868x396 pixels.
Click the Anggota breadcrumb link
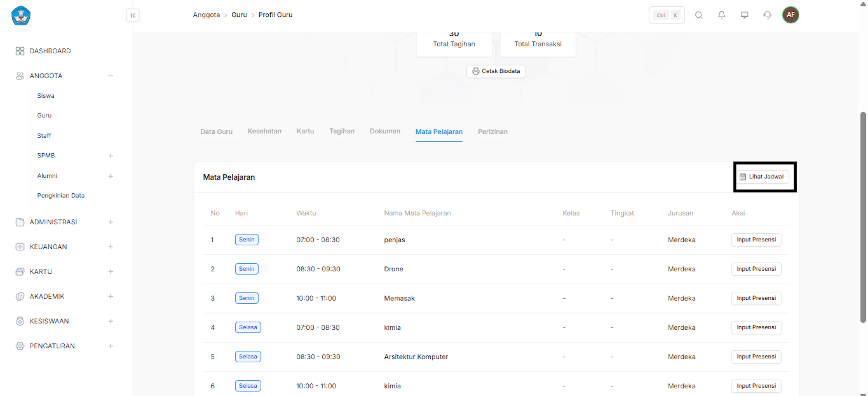(x=206, y=15)
